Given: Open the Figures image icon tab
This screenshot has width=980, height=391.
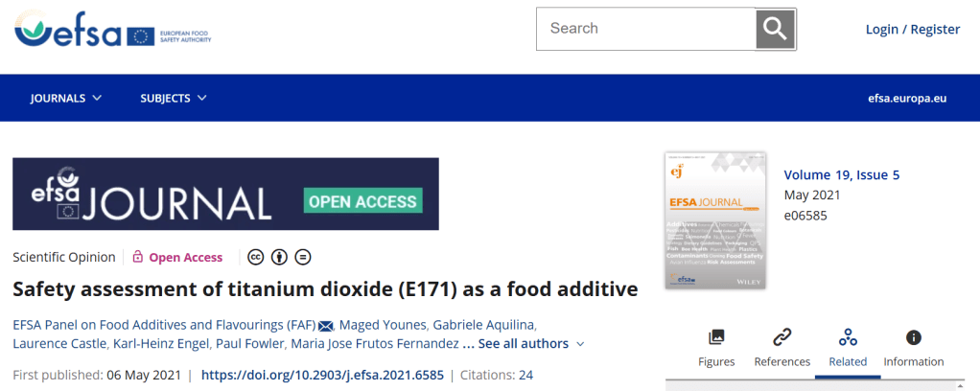Looking at the screenshot, I should click(716, 349).
